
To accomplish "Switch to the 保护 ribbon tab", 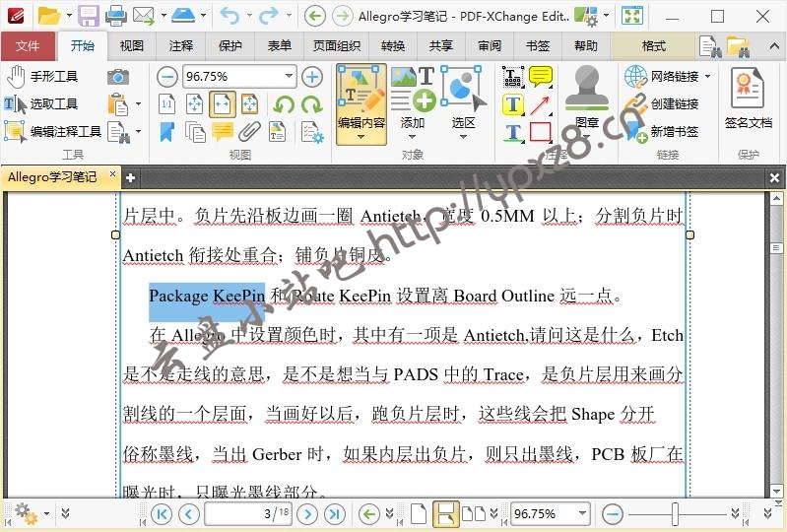I will click(230, 46).
